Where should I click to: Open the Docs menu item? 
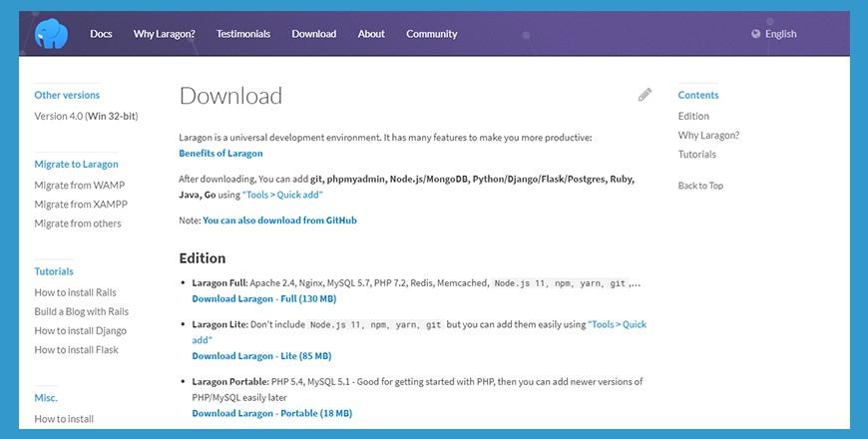click(x=101, y=34)
